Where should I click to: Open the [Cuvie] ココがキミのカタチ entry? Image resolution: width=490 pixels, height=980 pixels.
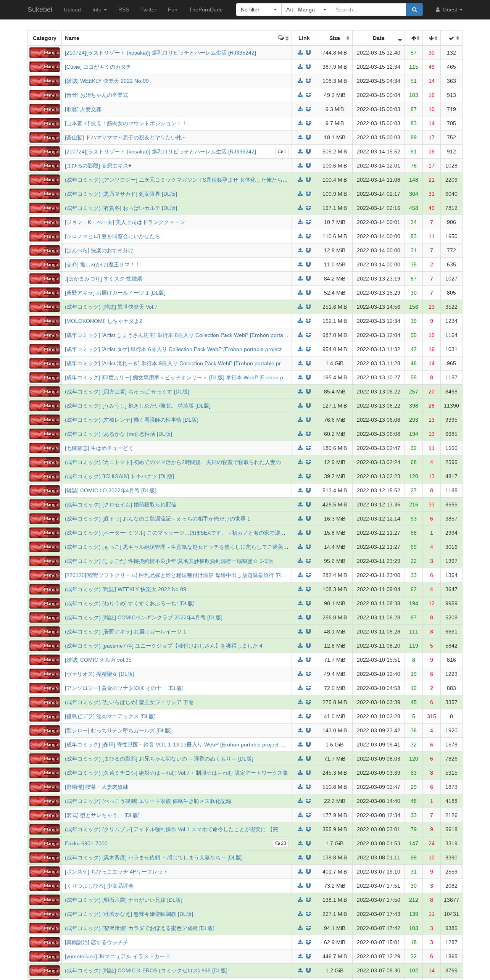point(98,67)
